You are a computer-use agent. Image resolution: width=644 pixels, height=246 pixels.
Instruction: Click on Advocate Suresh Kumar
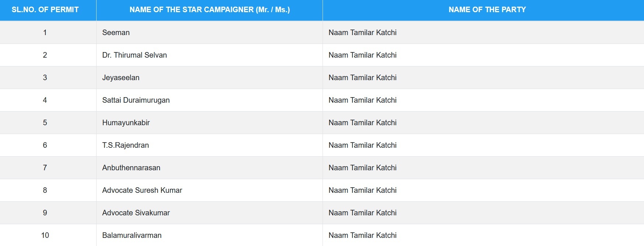click(142, 190)
